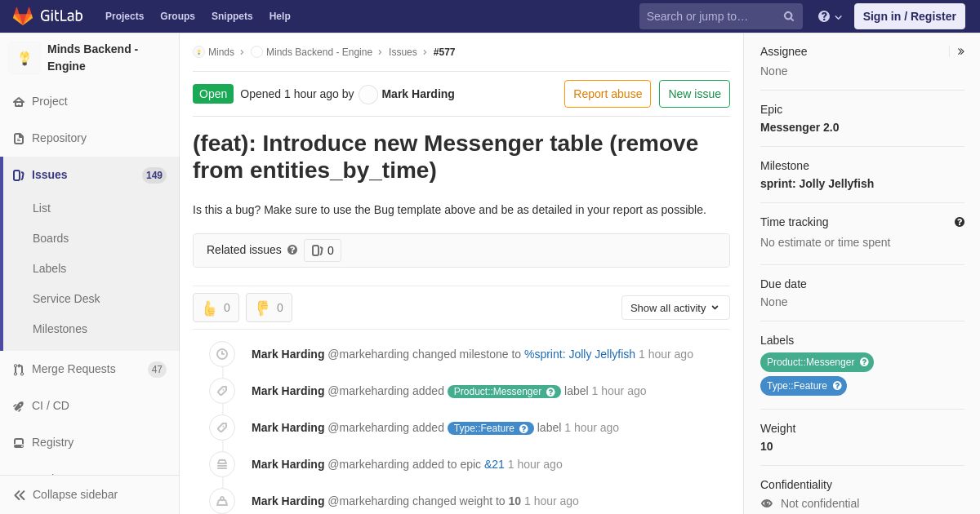Click the Minds Backend lightbulb avatar
Image resolution: width=980 pixels, height=514 pixels.
(x=24, y=58)
